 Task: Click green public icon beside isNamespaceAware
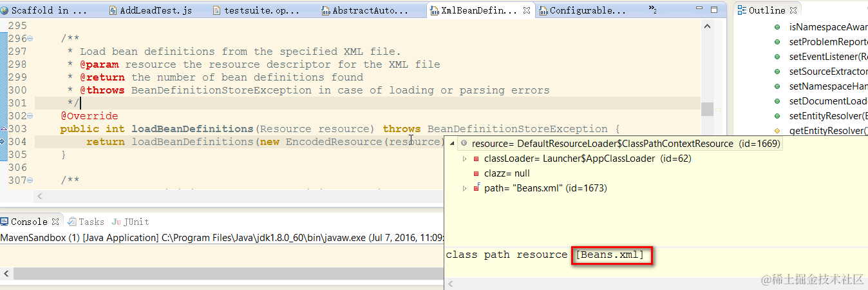777,27
